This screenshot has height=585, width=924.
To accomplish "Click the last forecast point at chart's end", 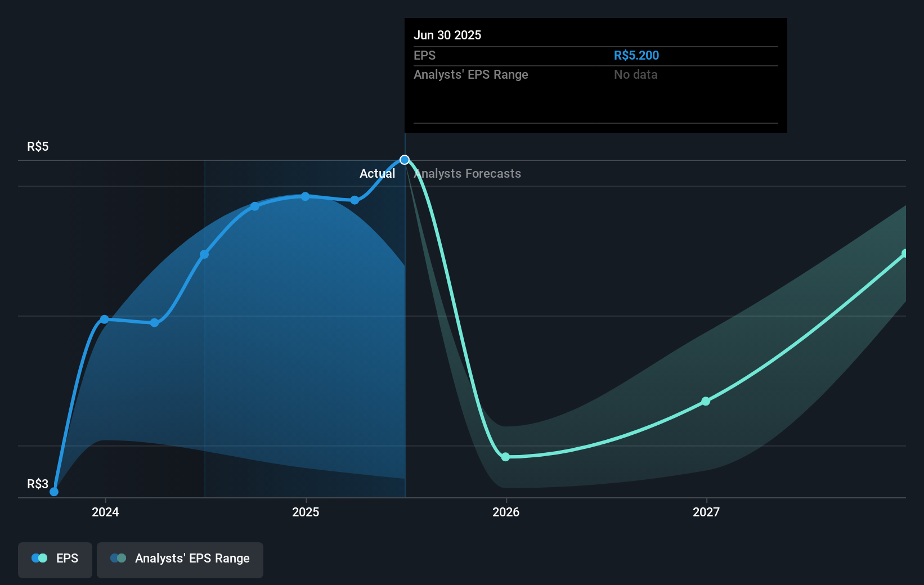I will (x=904, y=254).
